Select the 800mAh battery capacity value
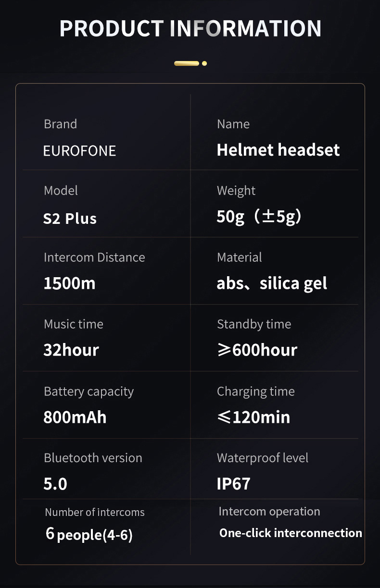Viewport: 380px width, 588px height. 75,417
